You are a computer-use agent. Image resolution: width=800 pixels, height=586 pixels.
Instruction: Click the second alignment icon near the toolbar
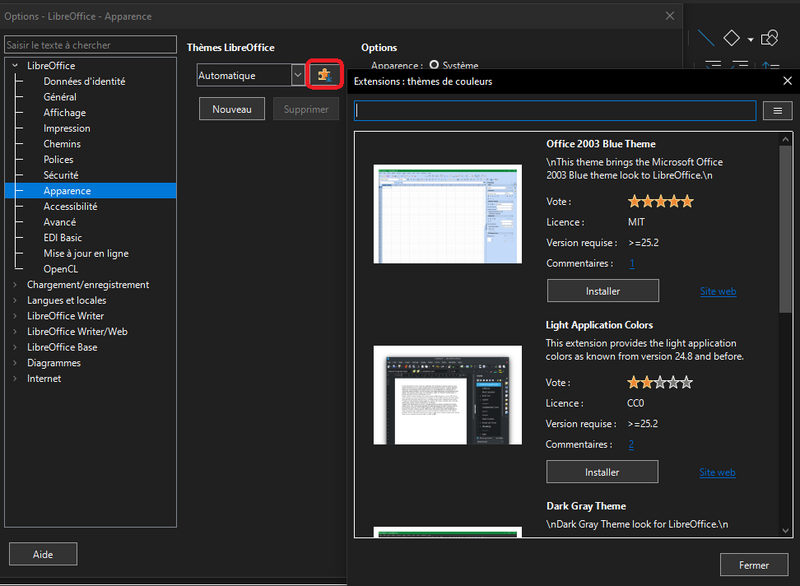(x=738, y=65)
